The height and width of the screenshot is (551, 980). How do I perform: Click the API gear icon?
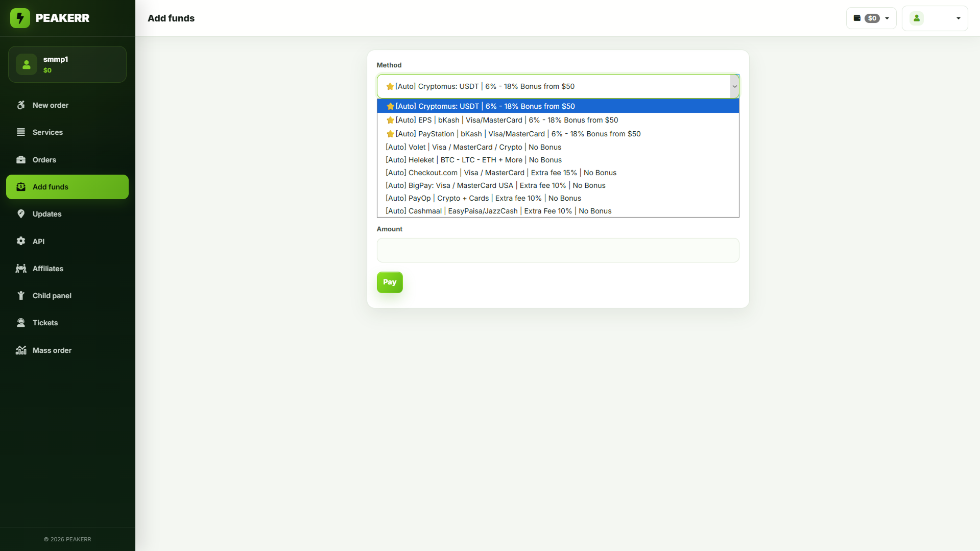(21, 241)
